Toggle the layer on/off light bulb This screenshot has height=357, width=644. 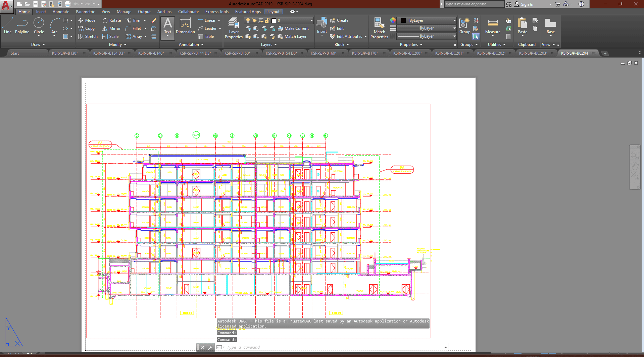point(248,20)
